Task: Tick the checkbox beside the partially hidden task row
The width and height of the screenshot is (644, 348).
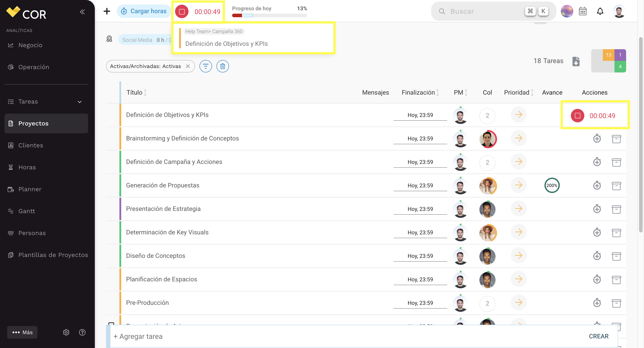Action: [x=111, y=324]
